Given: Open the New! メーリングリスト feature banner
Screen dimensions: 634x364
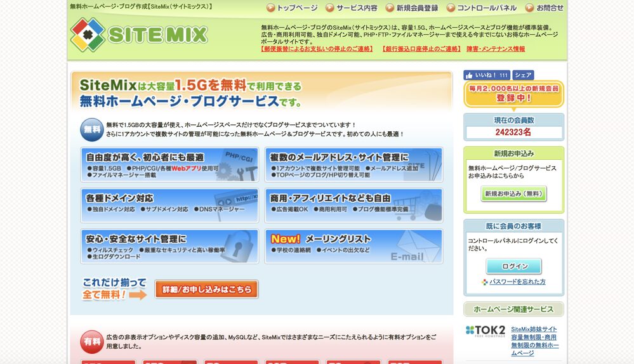Looking at the screenshot, I should point(353,247).
